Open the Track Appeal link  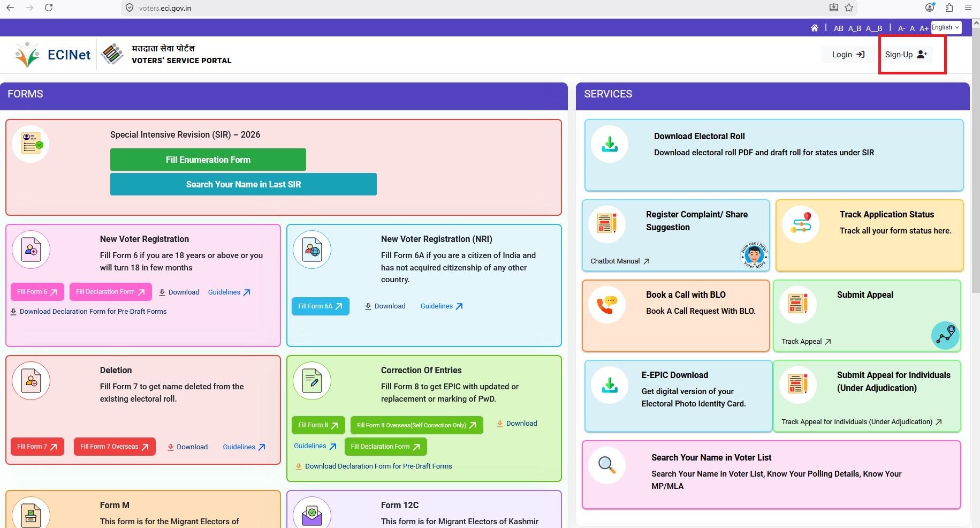(806, 342)
